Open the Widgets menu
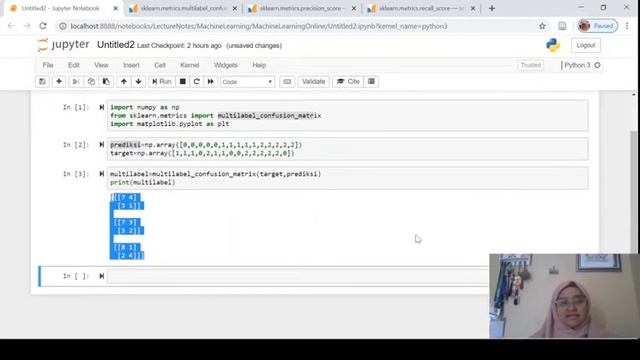Viewport: 640px width, 360px height. [226, 65]
